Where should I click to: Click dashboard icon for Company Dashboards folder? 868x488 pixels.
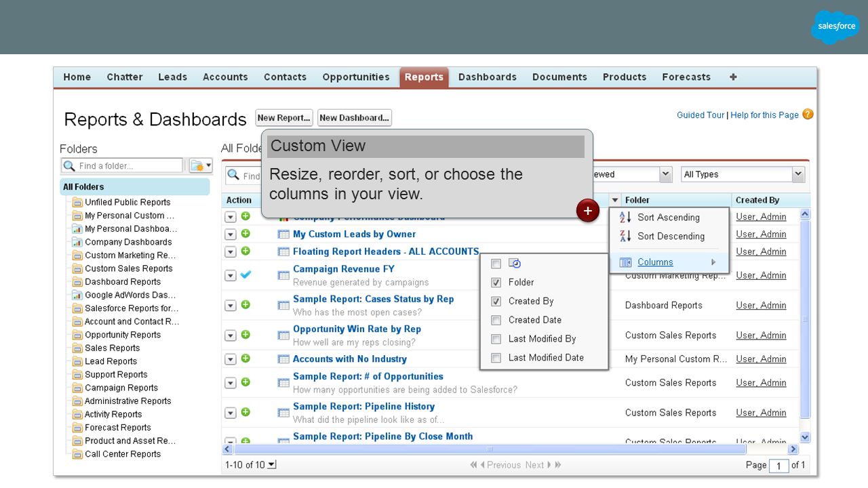pos(77,242)
